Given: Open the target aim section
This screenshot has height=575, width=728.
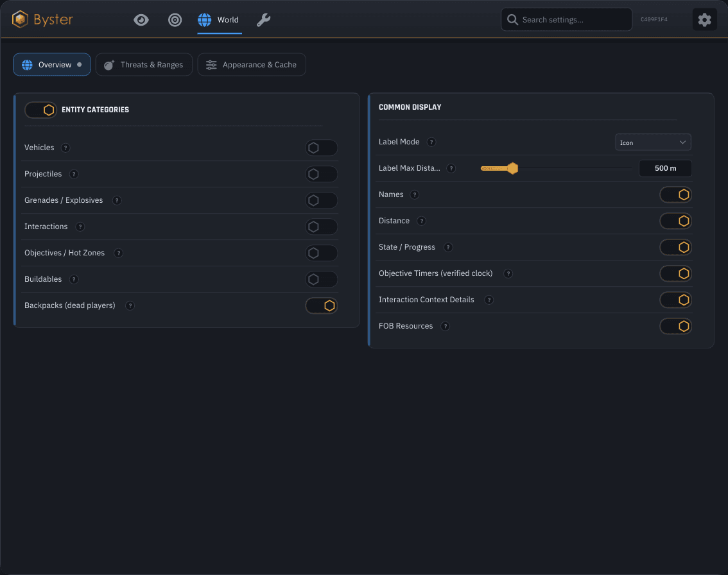Looking at the screenshot, I should point(175,20).
